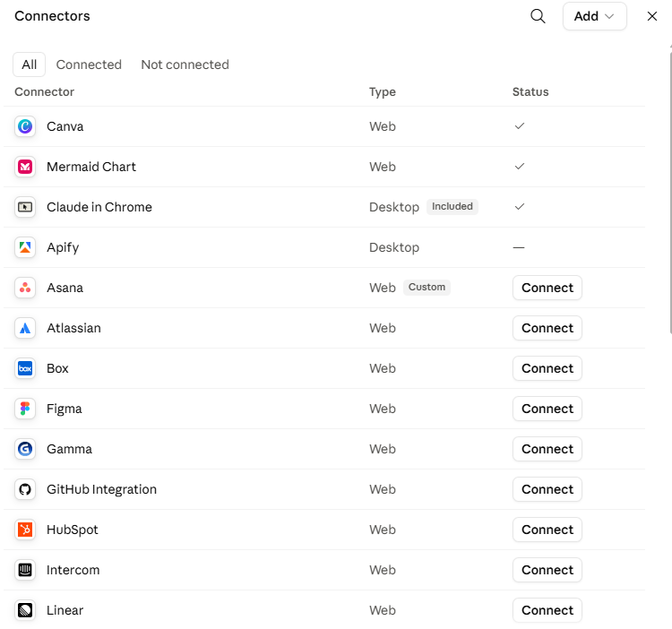Image resolution: width=672 pixels, height=629 pixels.
Task: Click the Status column header
Action: point(530,91)
